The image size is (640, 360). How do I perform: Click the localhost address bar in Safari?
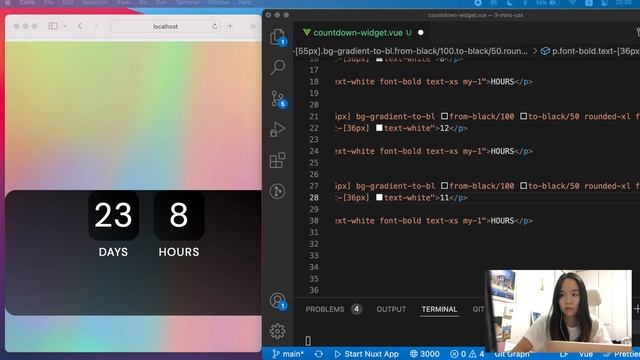[x=166, y=27]
